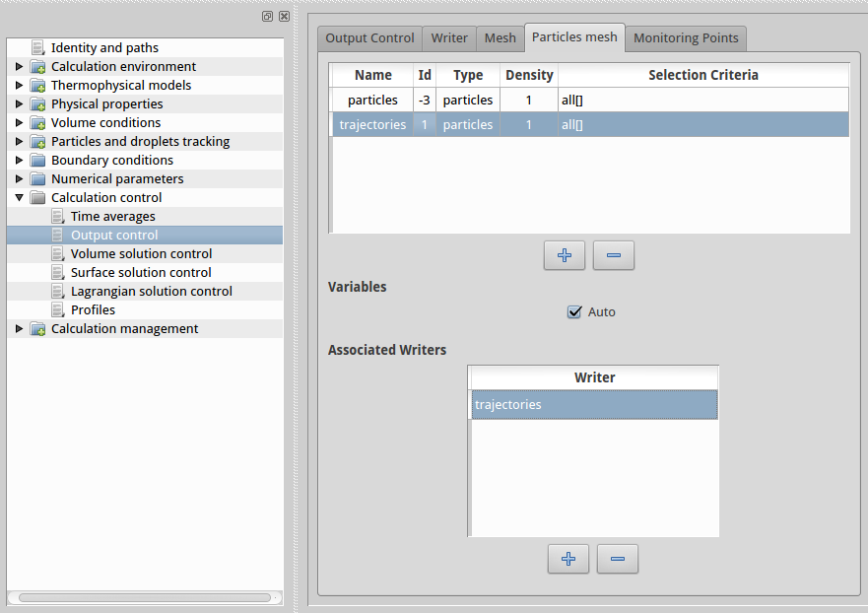Switch to the Monitoring Points tab
Image resolution: width=868 pixels, height=613 pixels.
686,38
